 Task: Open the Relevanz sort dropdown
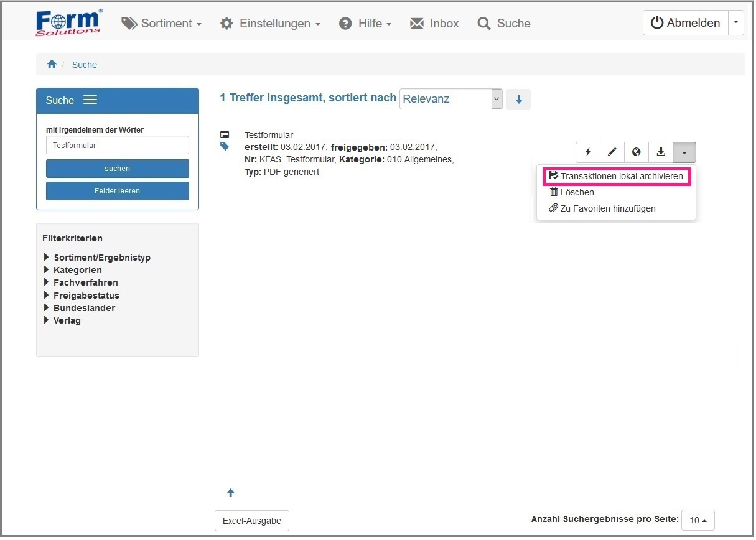click(450, 99)
